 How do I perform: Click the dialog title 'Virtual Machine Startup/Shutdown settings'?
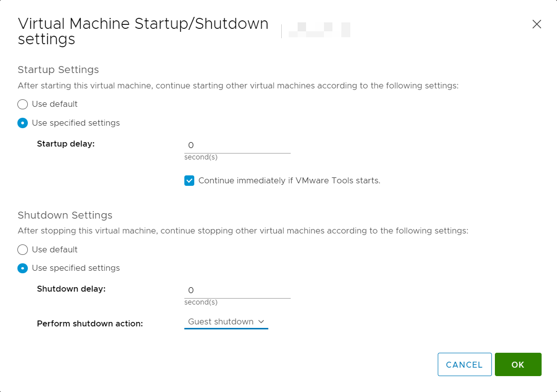pyautogui.click(x=143, y=31)
